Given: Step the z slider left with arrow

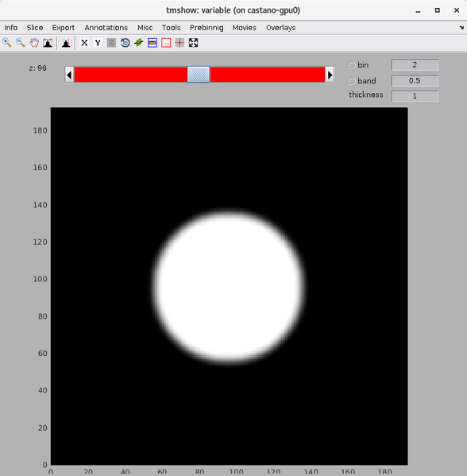Looking at the screenshot, I should click(69, 75).
